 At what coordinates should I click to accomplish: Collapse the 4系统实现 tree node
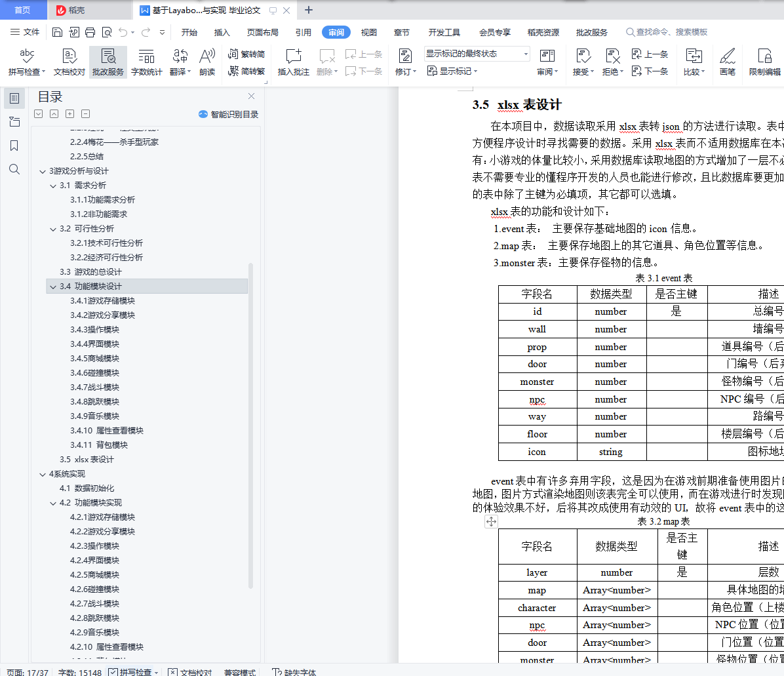[x=43, y=474]
